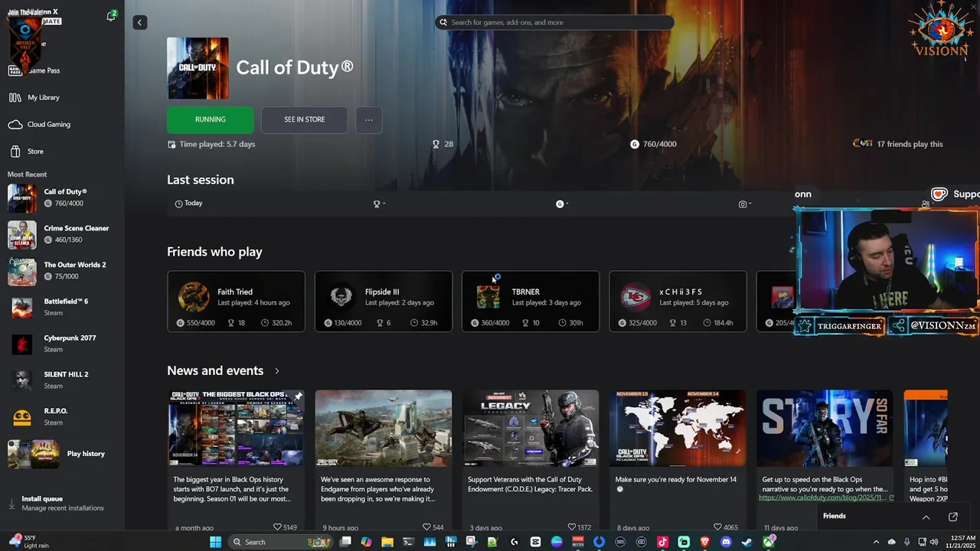The image size is (980, 551).
Task: Open Discord from the taskbar
Action: (x=727, y=542)
